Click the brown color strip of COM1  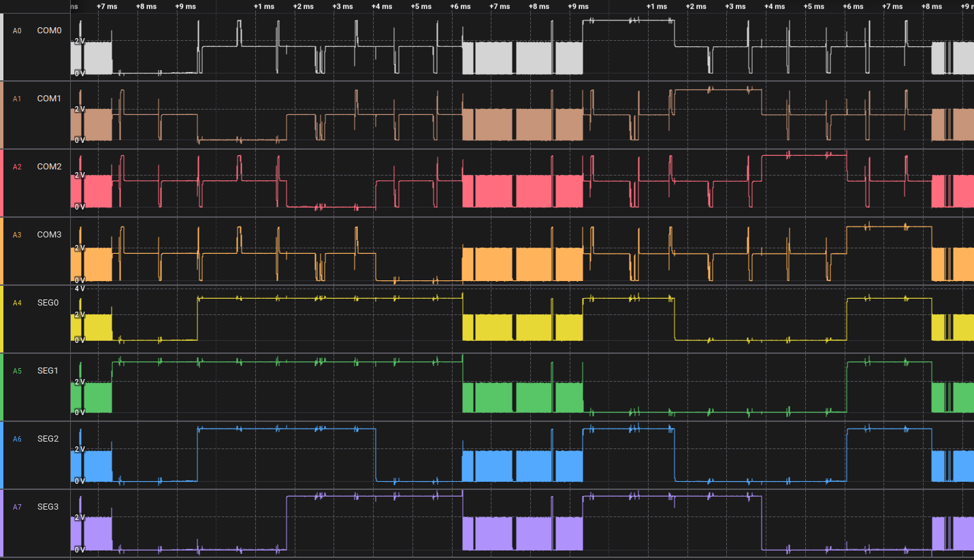click(x=2, y=114)
